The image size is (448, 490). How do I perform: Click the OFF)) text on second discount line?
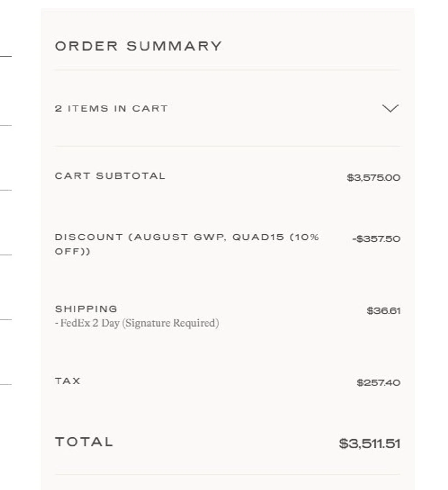pos(72,252)
